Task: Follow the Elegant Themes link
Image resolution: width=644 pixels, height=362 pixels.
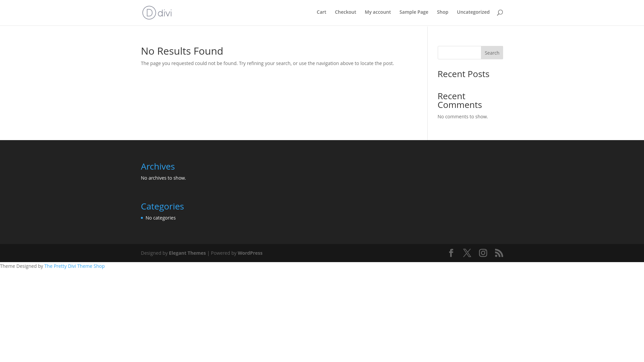Action: pyautogui.click(x=187, y=253)
